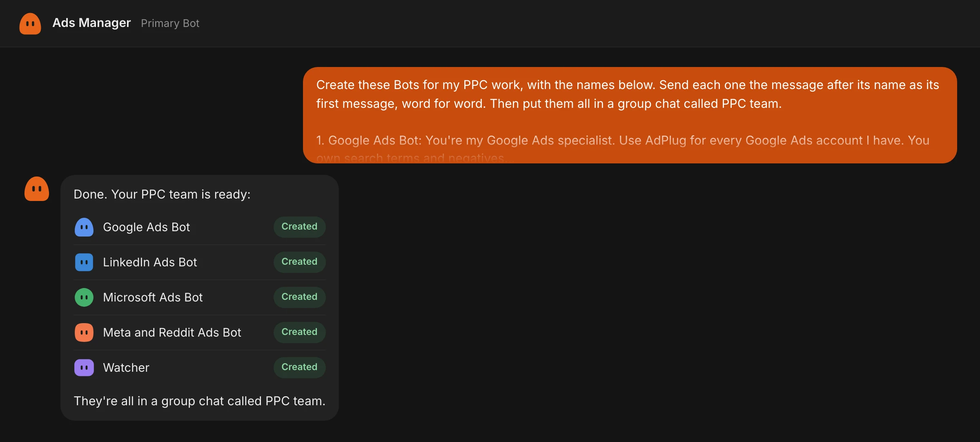Click the Ads Manager title in header
The height and width of the screenshot is (442, 980).
(91, 23)
